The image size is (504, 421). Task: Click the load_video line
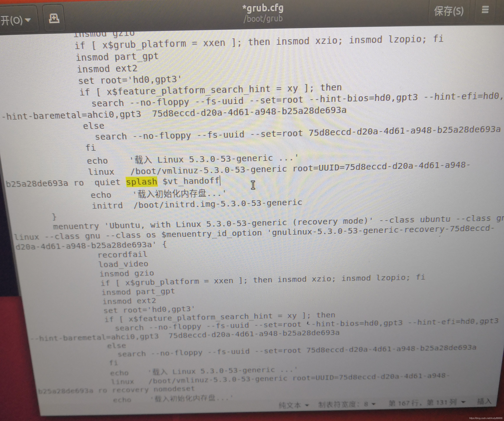tap(123, 264)
